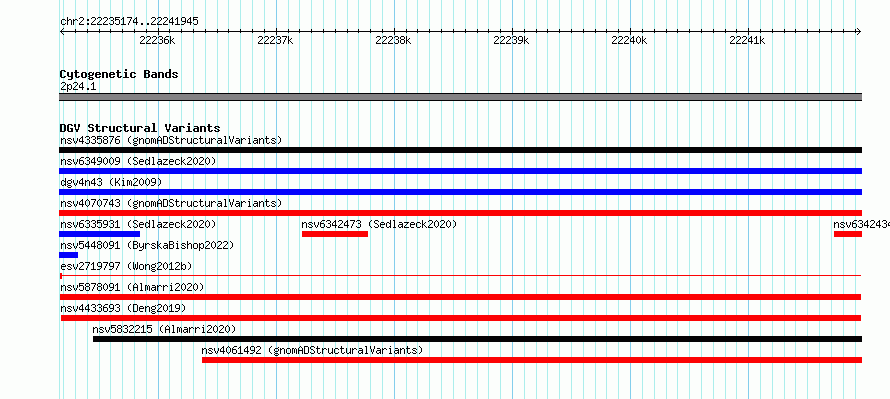Open the nsv6342473 (Sedlazeck2020) variant label
The height and width of the screenshot is (399, 890).
(x=379, y=224)
